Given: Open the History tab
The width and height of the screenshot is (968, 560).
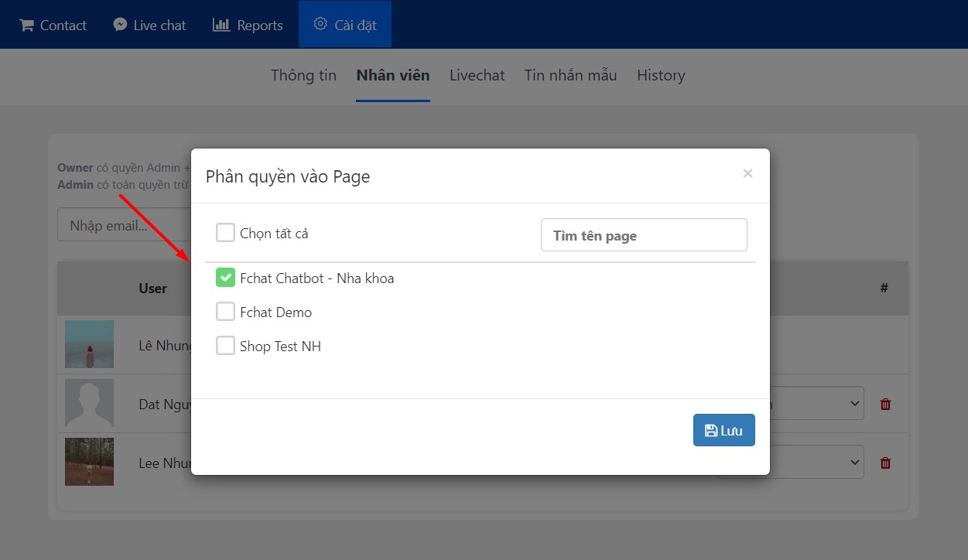Looking at the screenshot, I should (661, 75).
